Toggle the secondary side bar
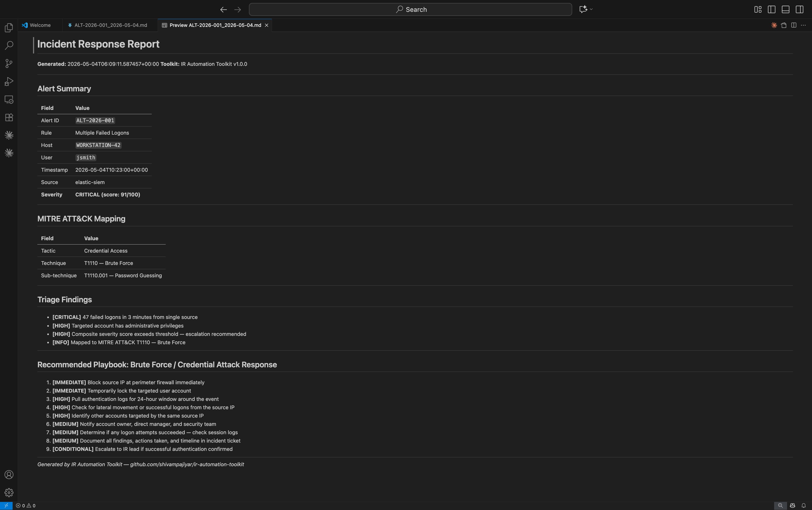Image resolution: width=812 pixels, height=510 pixels. point(800,9)
